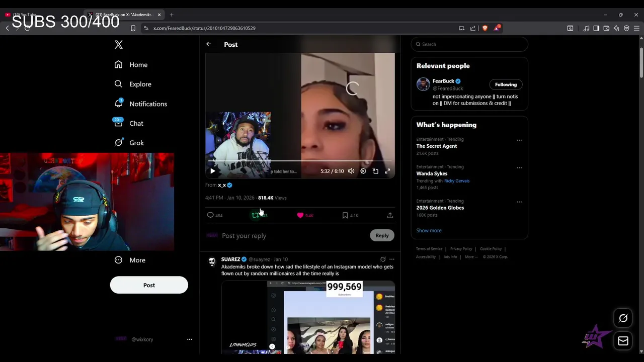Open the browser hamburger menu

click(636, 28)
